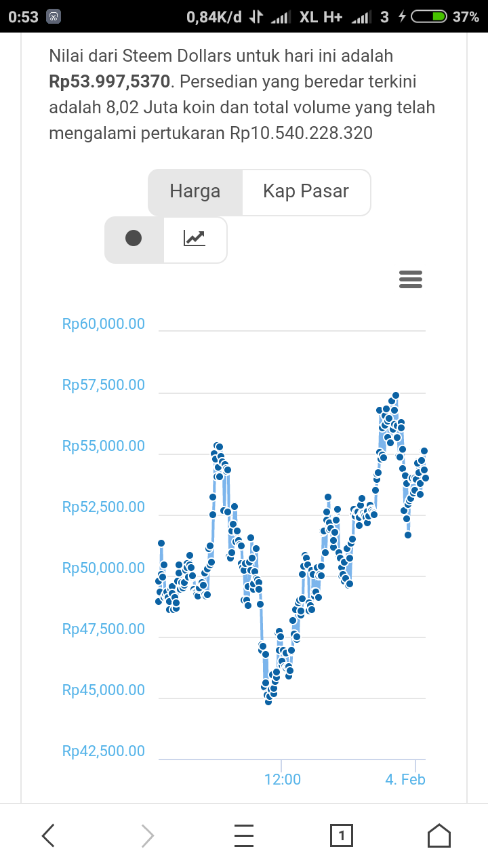This screenshot has height=868, width=488.
Task: Go to browser home page
Action: 439,835
